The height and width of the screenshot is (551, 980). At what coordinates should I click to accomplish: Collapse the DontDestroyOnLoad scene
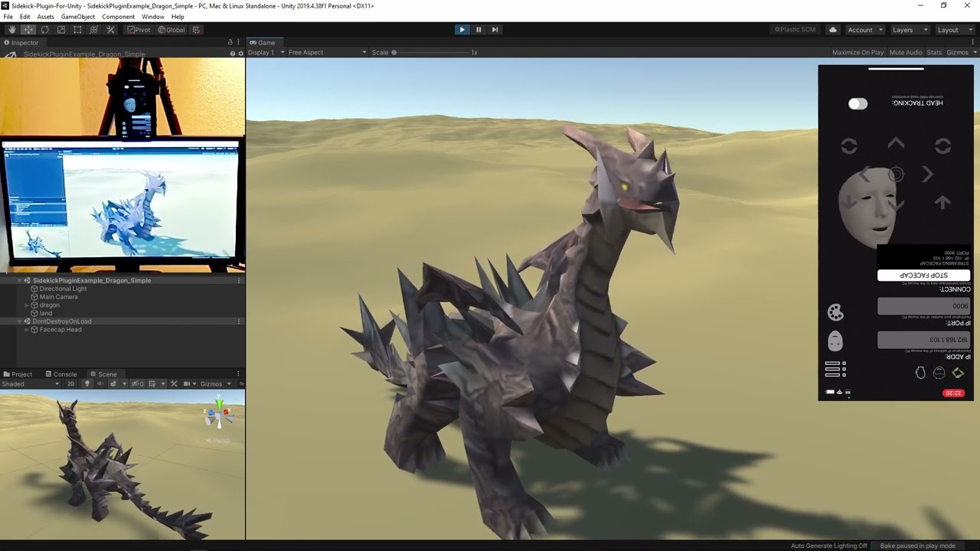click(x=19, y=321)
